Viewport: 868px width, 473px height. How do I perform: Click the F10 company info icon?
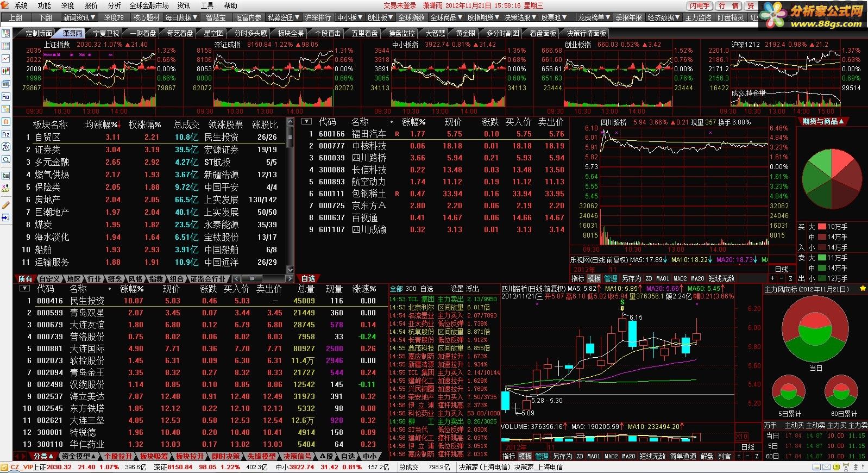(6, 96)
